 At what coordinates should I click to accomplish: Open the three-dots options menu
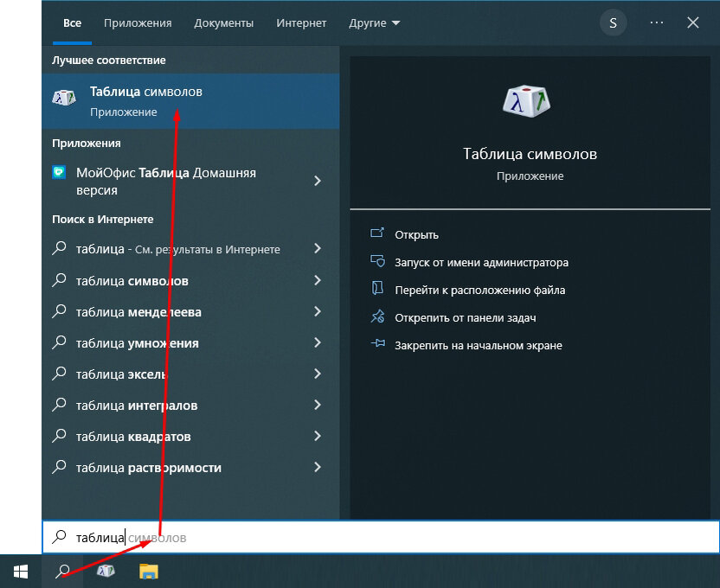657,23
